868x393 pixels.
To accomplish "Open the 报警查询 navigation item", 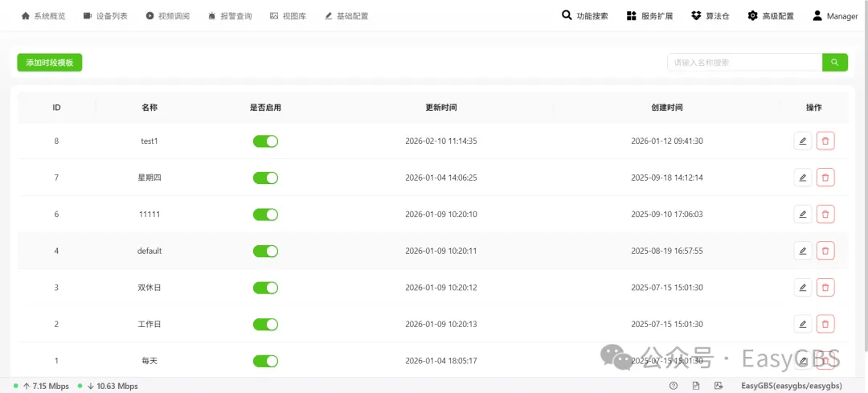I will click(230, 16).
